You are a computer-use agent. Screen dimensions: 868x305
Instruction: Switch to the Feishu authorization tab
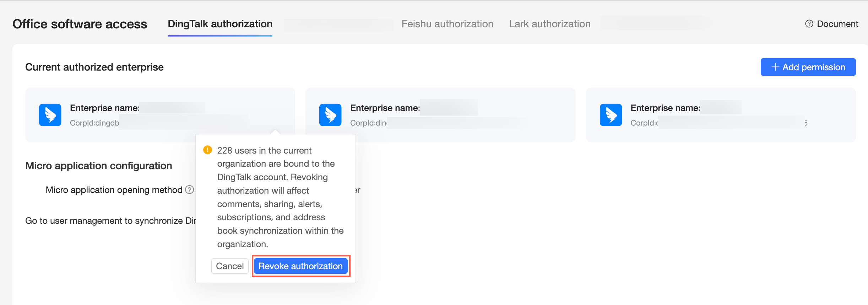[447, 24]
